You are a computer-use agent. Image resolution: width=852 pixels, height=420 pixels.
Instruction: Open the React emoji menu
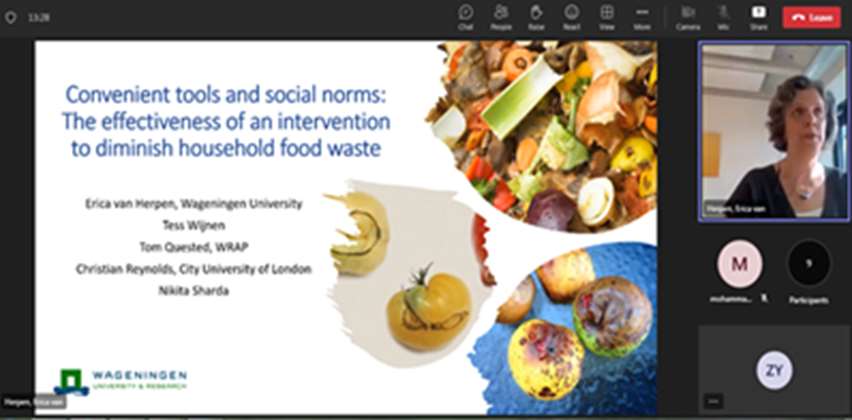(571, 16)
